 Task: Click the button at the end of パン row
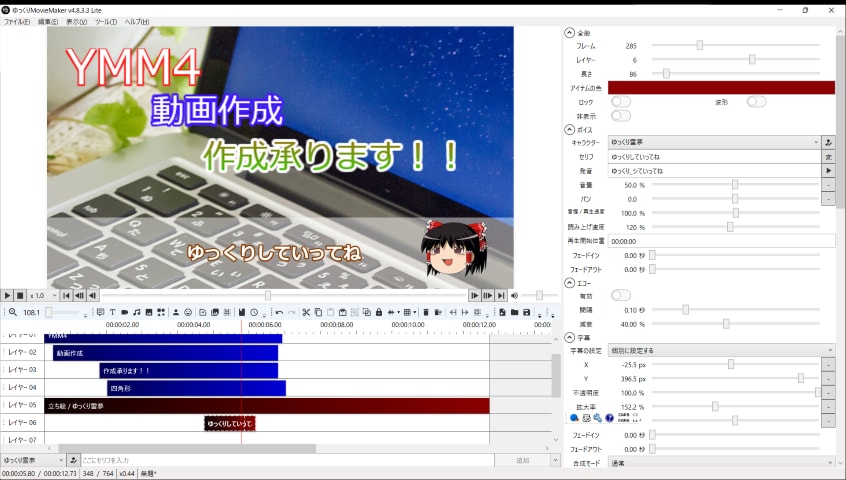tap(828, 198)
